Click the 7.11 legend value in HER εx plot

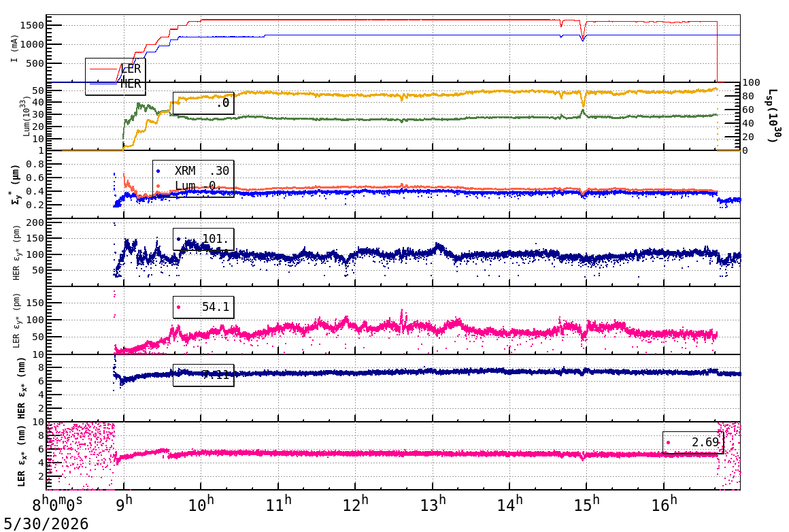(216, 375)
